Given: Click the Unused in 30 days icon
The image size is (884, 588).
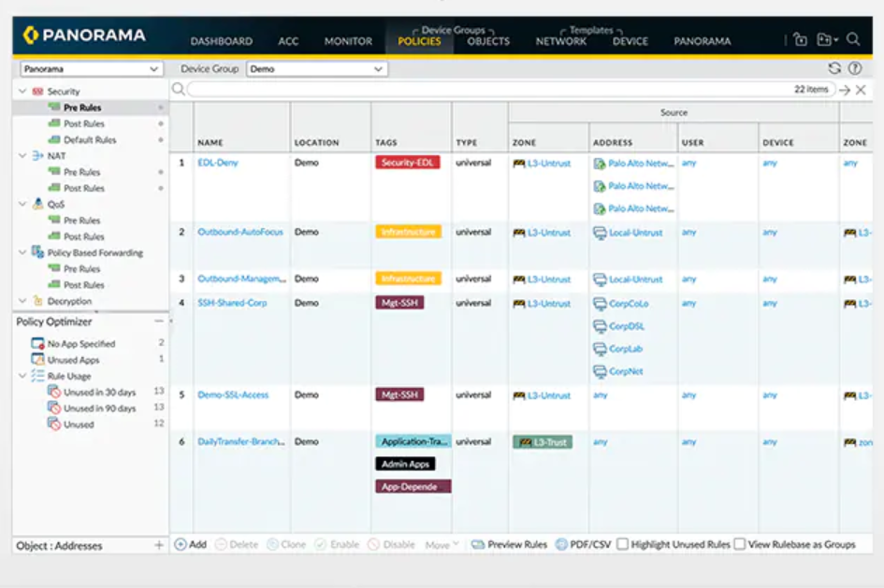Looking at the screenshot, I should click(54, 392).
